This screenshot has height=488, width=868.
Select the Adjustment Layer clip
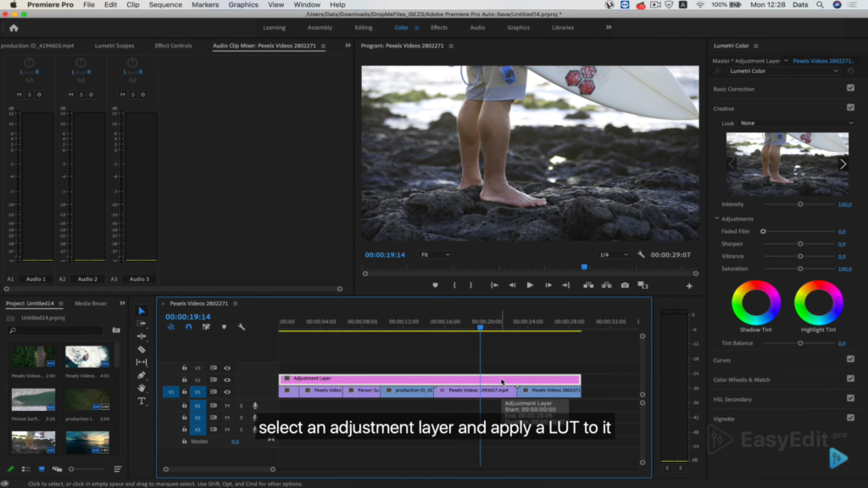coord(430,379)
